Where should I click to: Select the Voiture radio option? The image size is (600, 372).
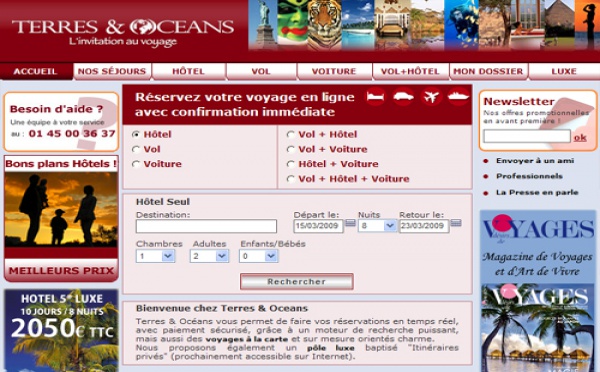[135, 164]
